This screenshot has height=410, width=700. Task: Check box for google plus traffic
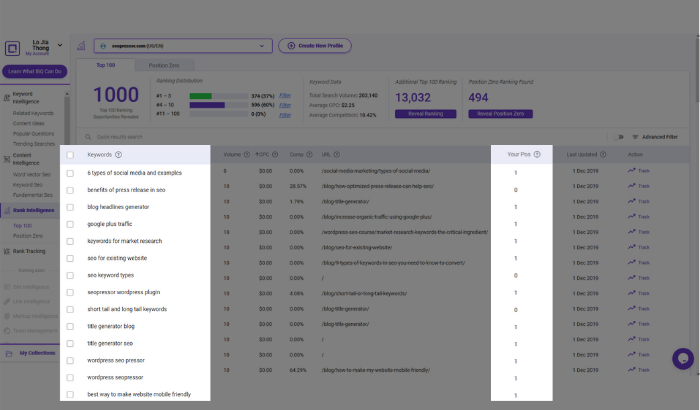(x=70, y=224)
